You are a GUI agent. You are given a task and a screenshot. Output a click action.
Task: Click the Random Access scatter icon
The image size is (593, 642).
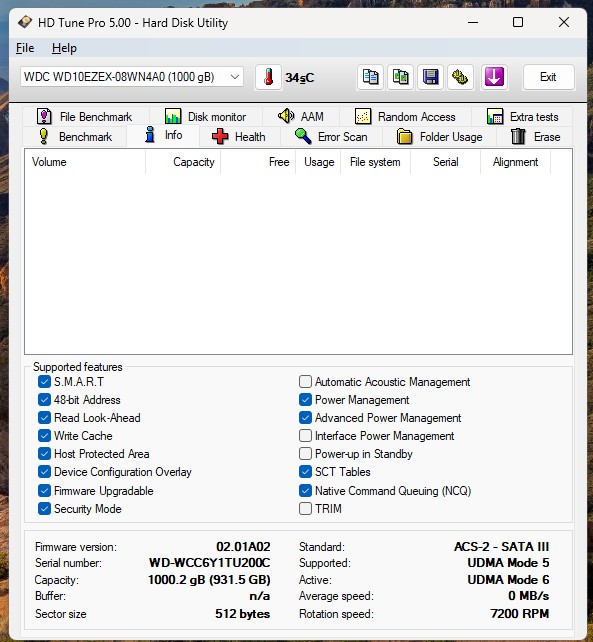coord(363,117)
